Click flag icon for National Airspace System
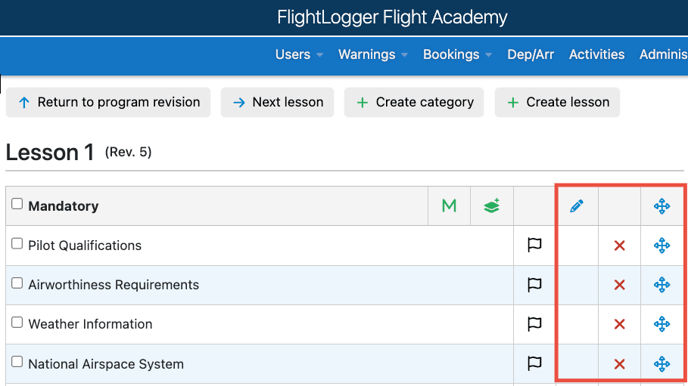This screenshot has width=688, height=386. [534, 363]
